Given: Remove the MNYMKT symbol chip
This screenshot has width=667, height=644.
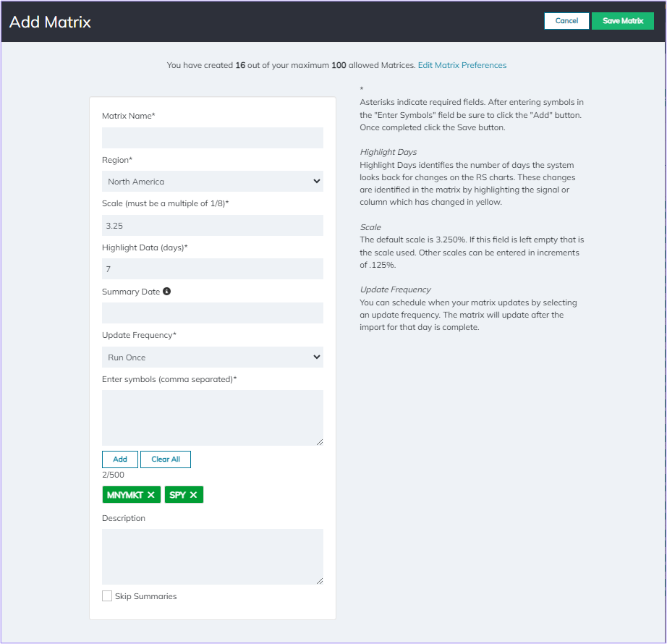Looking at the screenshot, I should 151,495.
